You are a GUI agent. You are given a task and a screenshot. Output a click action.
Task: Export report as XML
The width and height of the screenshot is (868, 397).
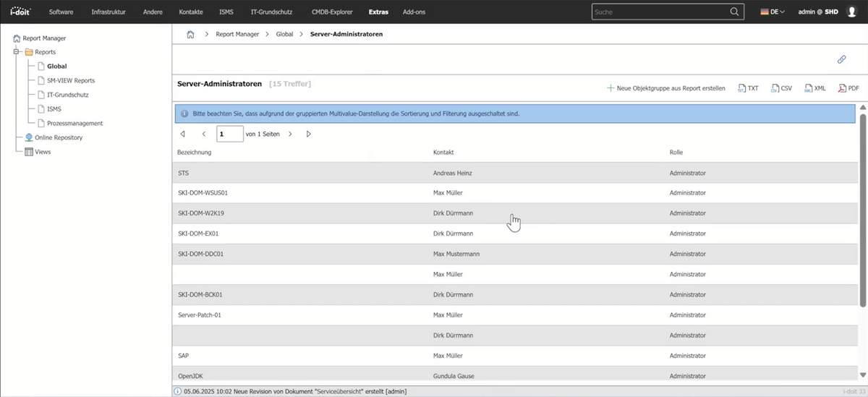point(814,88)
